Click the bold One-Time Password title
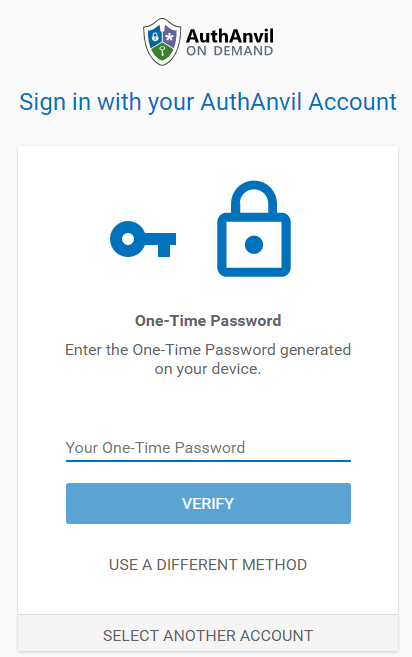 [x=208, y=321]
